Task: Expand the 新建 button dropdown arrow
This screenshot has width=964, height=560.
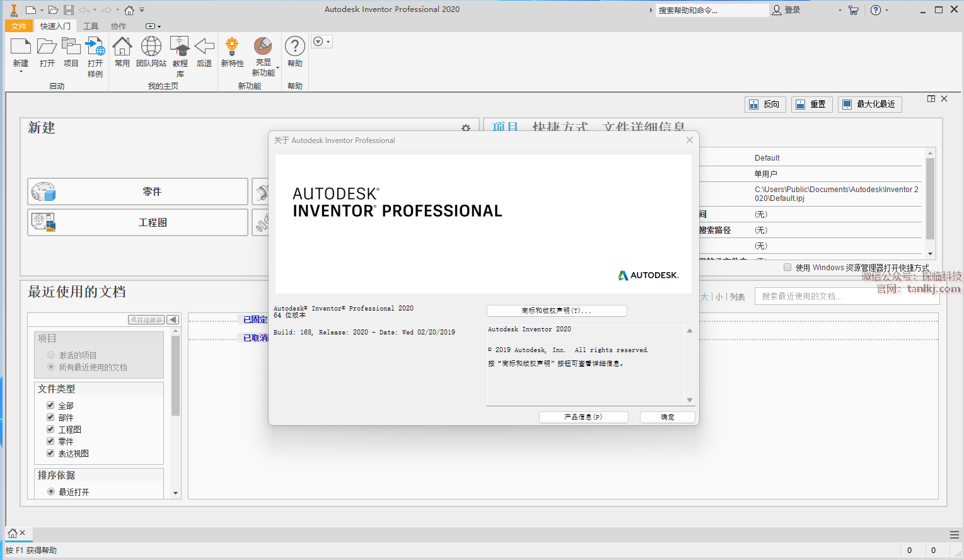Action: click(x=21, y=72)
